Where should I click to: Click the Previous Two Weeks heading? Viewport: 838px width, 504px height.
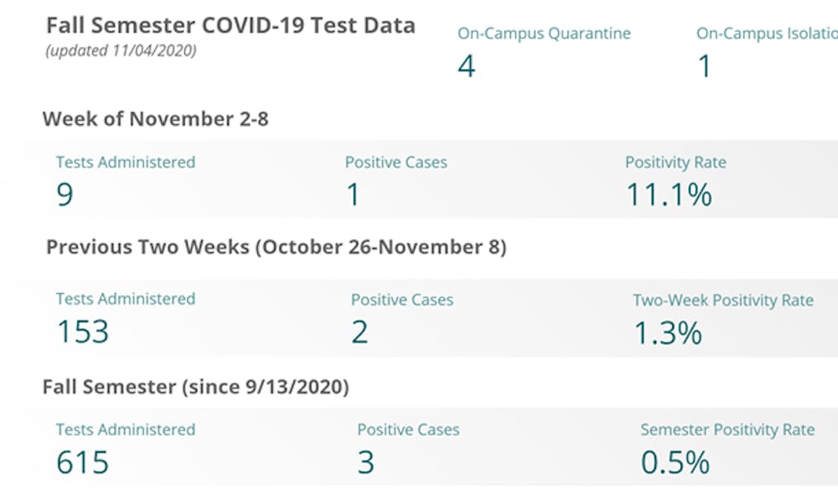click(x=276, y=248)
